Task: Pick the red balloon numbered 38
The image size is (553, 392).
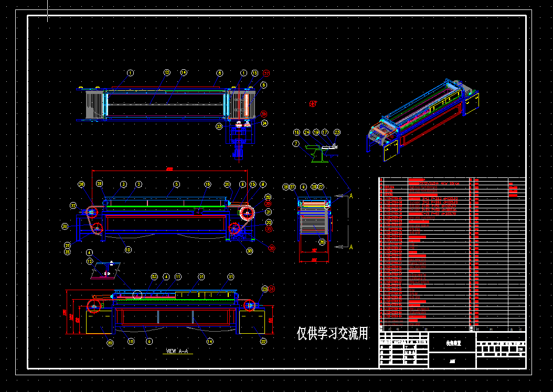Action: (x=272, y=248)
